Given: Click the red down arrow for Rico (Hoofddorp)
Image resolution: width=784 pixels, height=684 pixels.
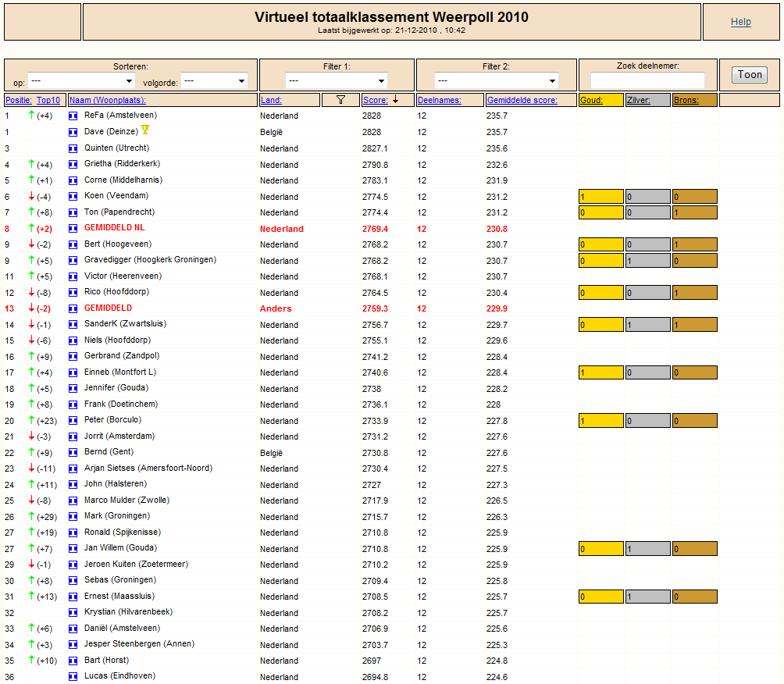Looking at the screenshot, I should pyautogui.click(x=31, y=293).
